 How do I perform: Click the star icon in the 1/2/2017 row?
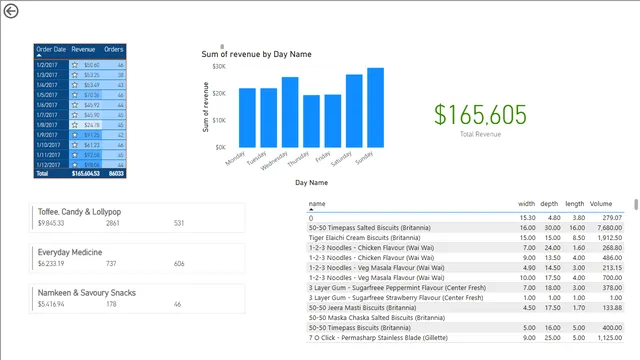coord(75,65)
